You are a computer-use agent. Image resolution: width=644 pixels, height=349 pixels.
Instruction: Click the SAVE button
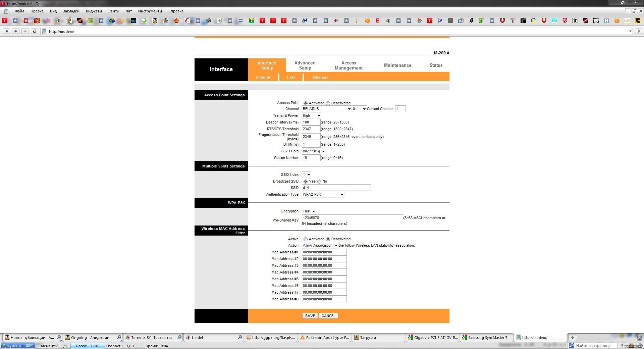pos(310,316)
